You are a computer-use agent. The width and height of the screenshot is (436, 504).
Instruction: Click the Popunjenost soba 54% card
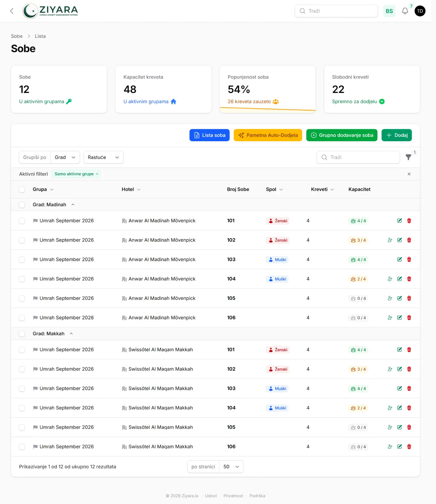(268, 89)
